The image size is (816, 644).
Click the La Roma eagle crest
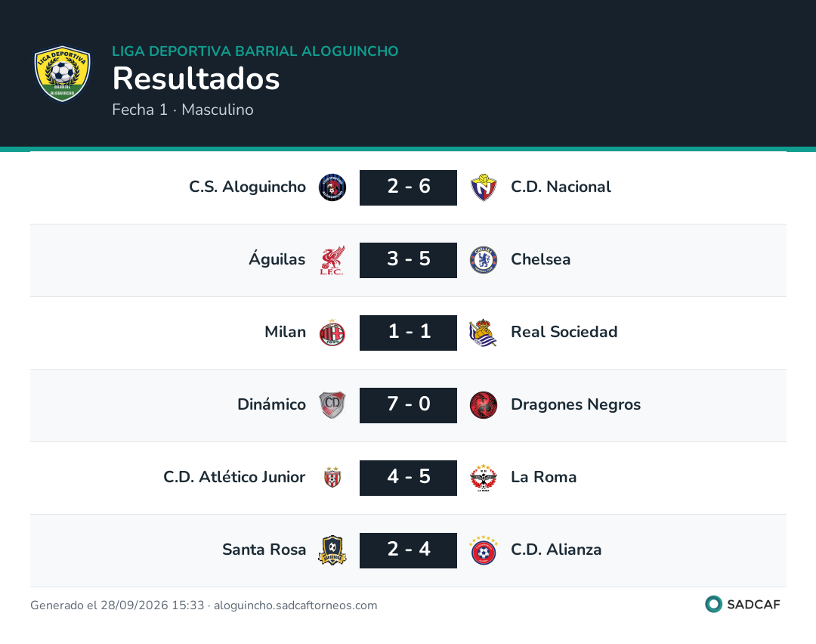(x=484, y=478)
